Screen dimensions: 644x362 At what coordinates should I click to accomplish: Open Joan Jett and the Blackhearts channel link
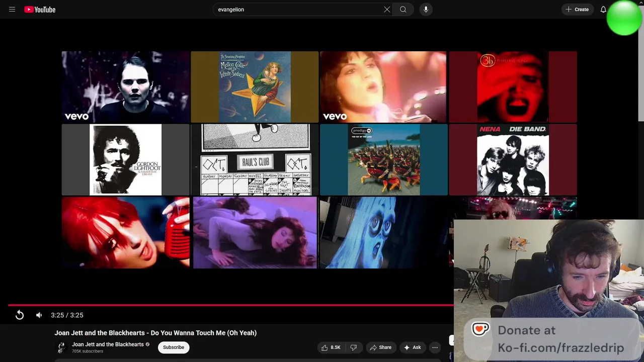108,344
